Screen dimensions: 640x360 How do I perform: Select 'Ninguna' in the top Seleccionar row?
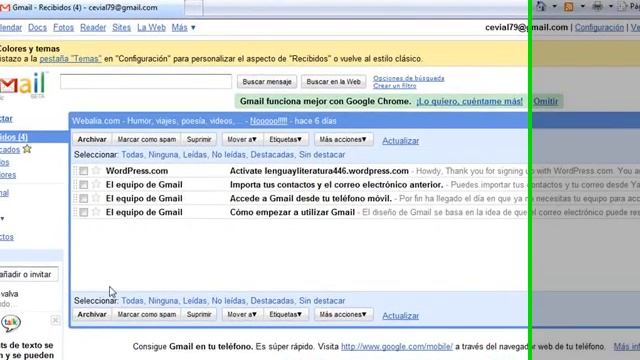point(163,155)
